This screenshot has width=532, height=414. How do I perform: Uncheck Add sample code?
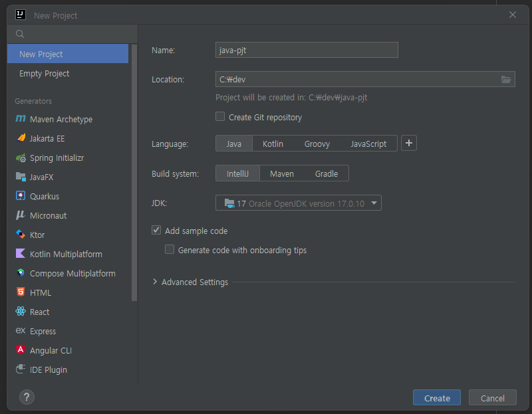click(x=156, y=230)
